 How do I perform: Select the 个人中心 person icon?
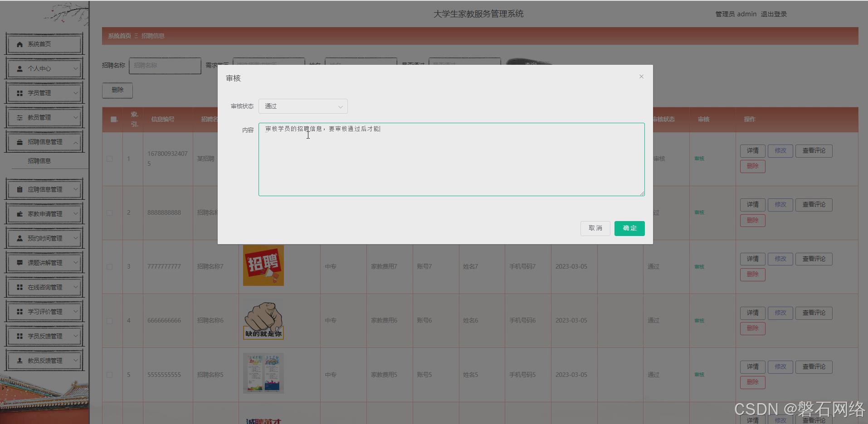tap(19, 68)
